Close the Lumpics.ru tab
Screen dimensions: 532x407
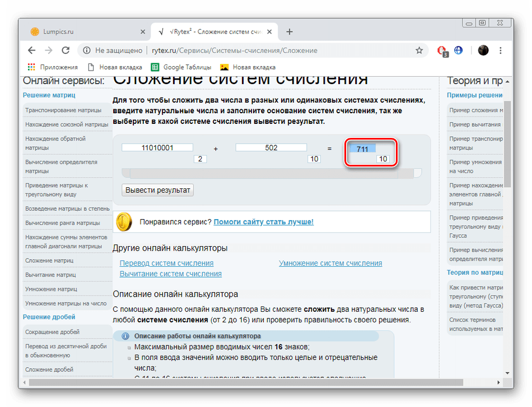(x=143, y=31)
